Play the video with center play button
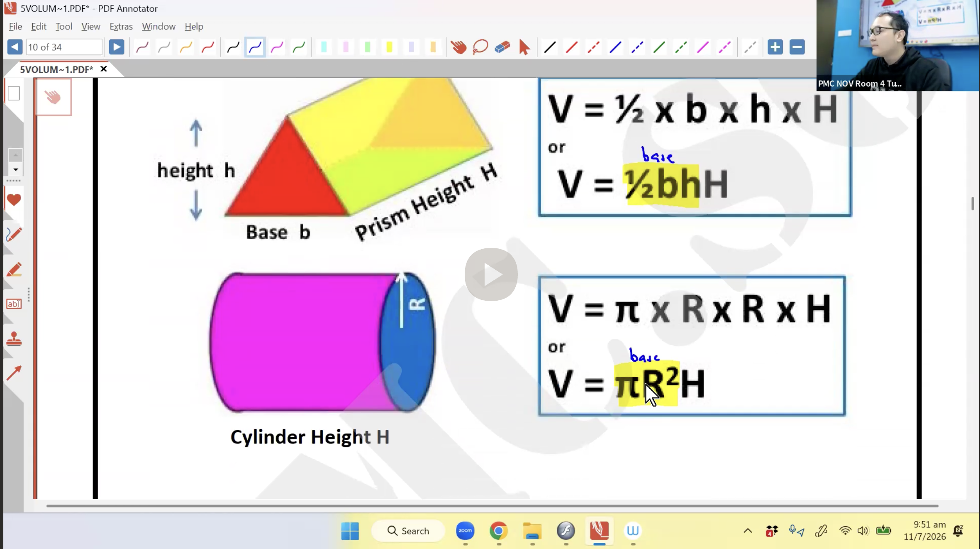980x549 pixels. [x=491, y=274]
